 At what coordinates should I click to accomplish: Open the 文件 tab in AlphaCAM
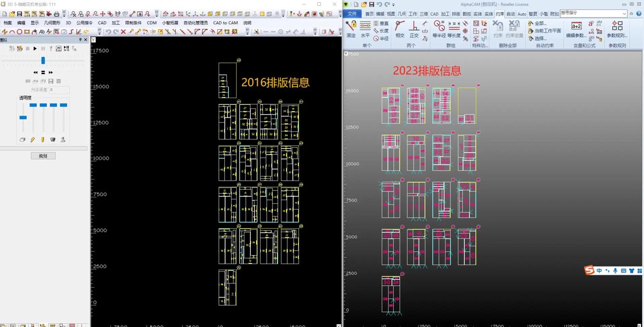[352, 14]
